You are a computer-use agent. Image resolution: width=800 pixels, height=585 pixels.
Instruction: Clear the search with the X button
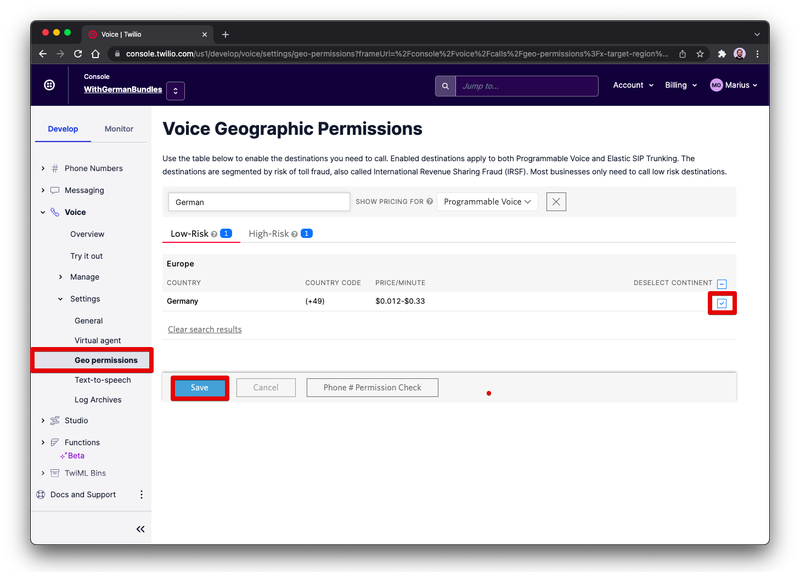coord(556,202)
